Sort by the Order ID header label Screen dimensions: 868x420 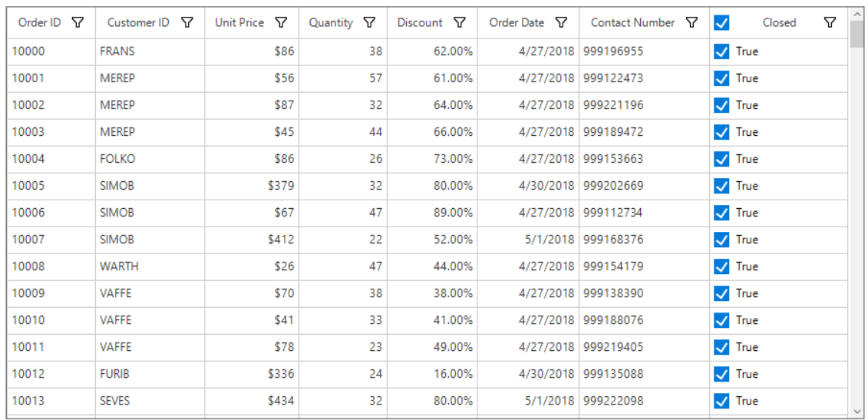point(40,23)
